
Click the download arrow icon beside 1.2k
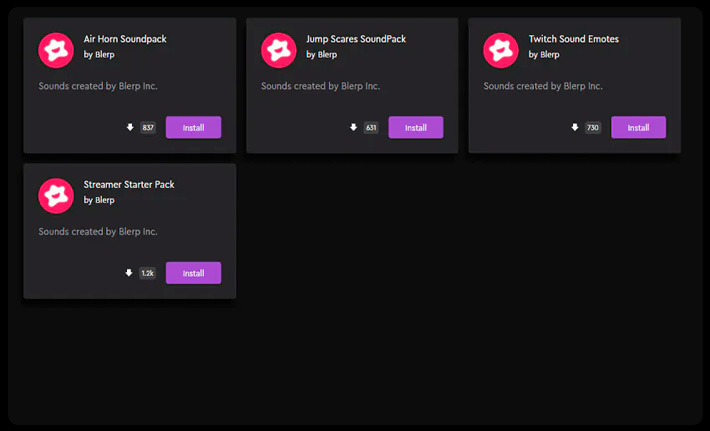click(129, 273)
